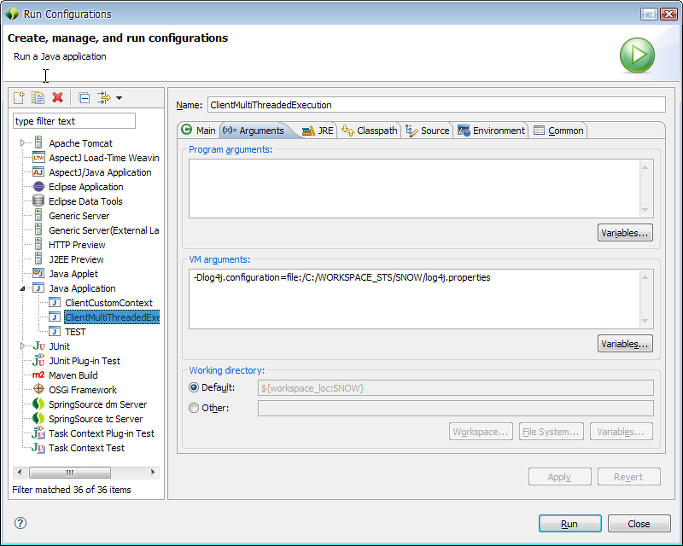Click in type filter text field
This screenshot has width=683, height=546.
point(74,121)
